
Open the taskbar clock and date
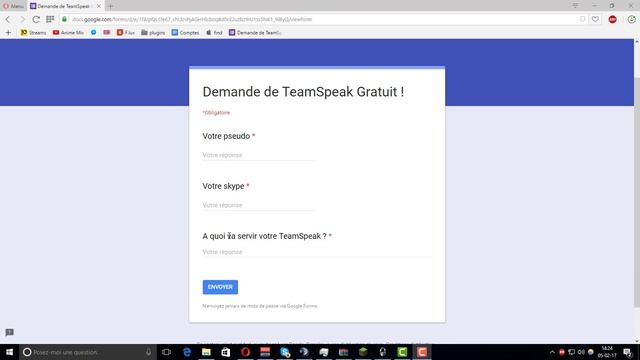[607, 352]
